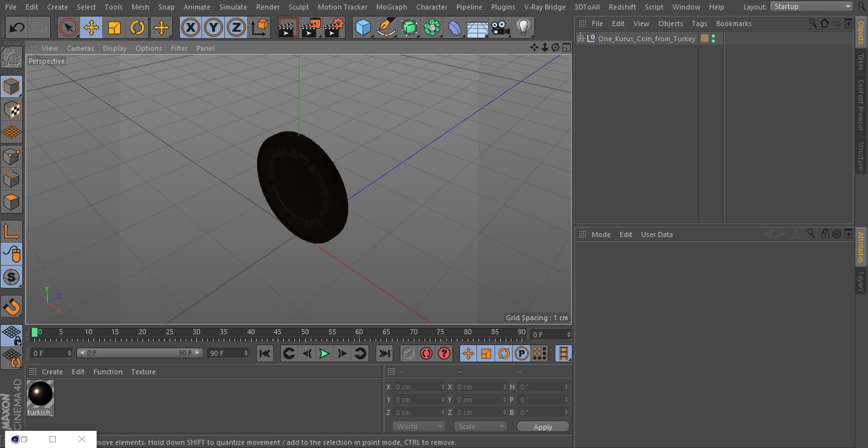
Task: Click frame 45 on timeline ruler
Action: (x=278, y=332)
